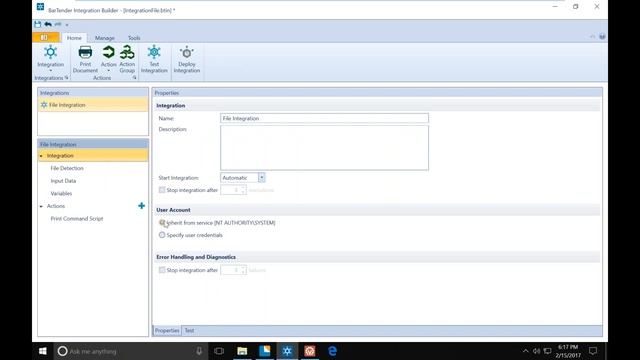Open Task View on the taskbar
The height and width of the screenshot is (360, 640).
219,351
